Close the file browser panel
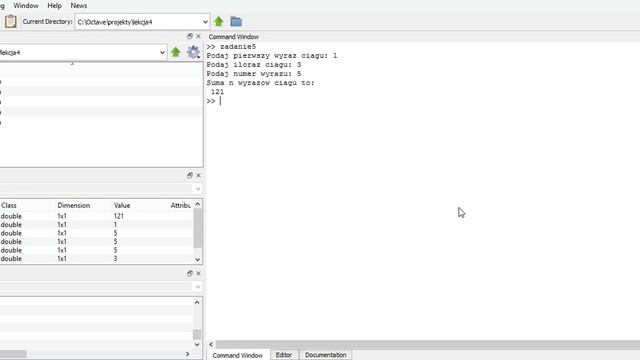This screenshot has height=360, width=640. click(198, 36)
